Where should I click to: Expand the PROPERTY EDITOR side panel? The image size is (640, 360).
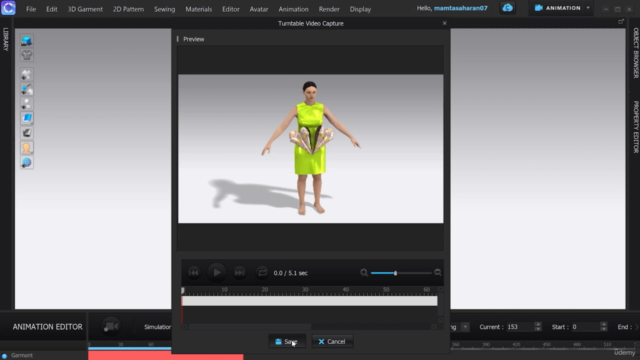coord(636,127)
